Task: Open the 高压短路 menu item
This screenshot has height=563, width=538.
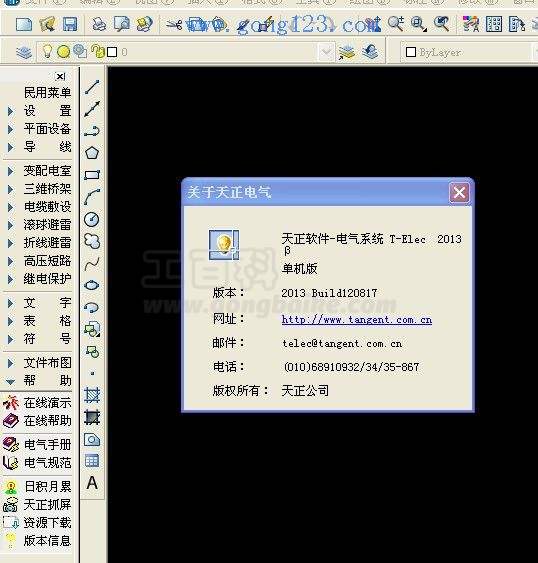Action: pyautogui.click(x=47, y=261)
